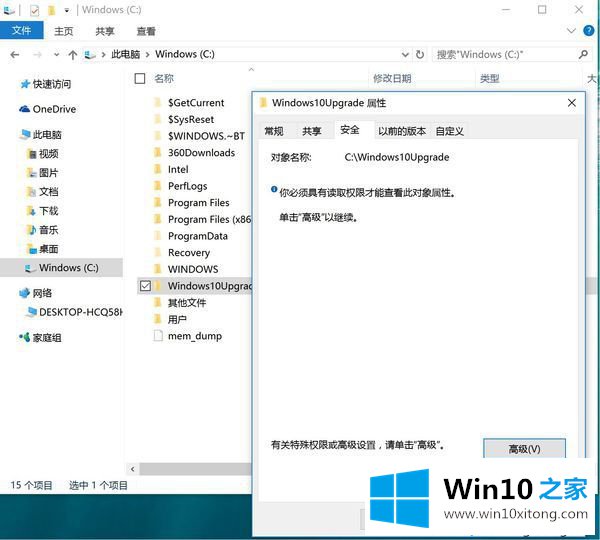The image size is (600, 540).
Task: Click the horizontal scrollbar left arrow
Action: tap(133, 469)
